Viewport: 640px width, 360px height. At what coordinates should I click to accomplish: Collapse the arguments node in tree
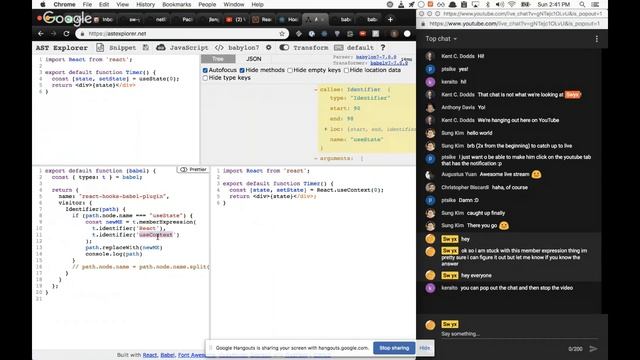(316, 158)
